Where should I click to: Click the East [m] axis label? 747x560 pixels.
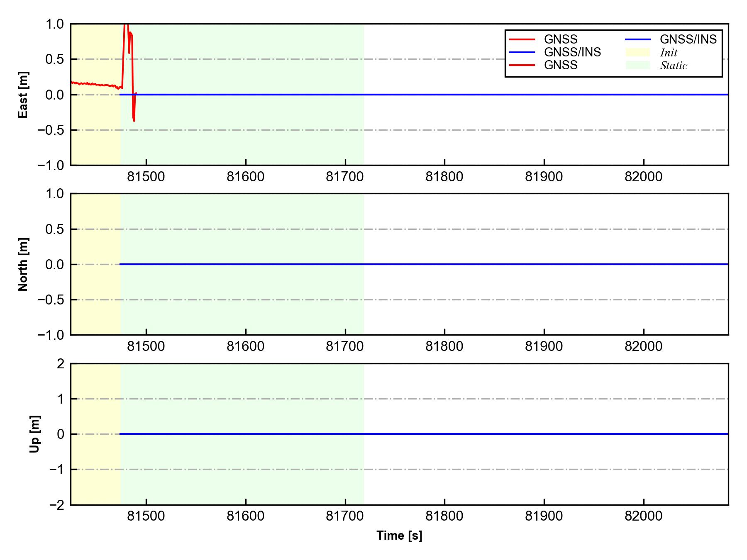pyautogui.click(x=23, y=95)
